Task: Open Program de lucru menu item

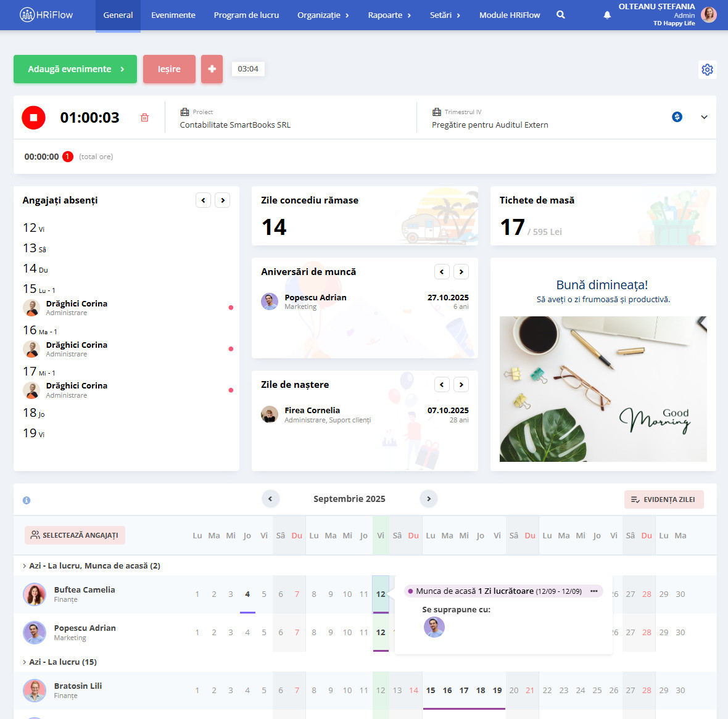Action: point(246,15)
